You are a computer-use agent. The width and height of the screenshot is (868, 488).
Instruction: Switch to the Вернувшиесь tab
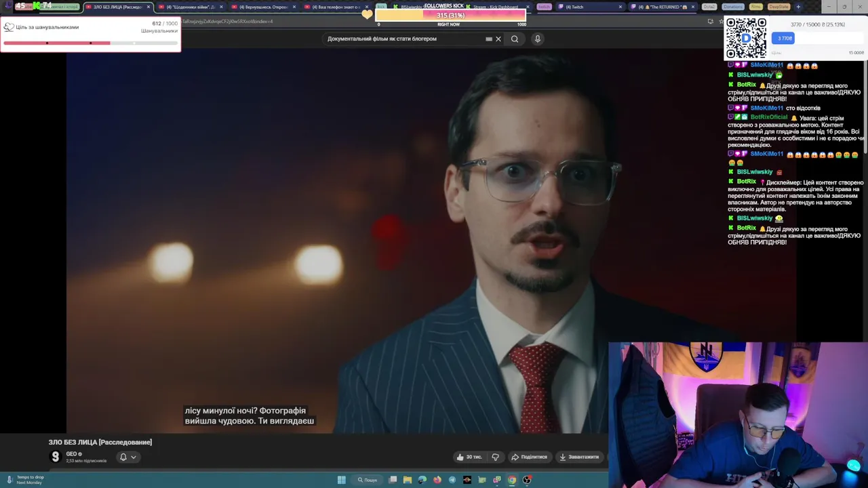(264, 7)
